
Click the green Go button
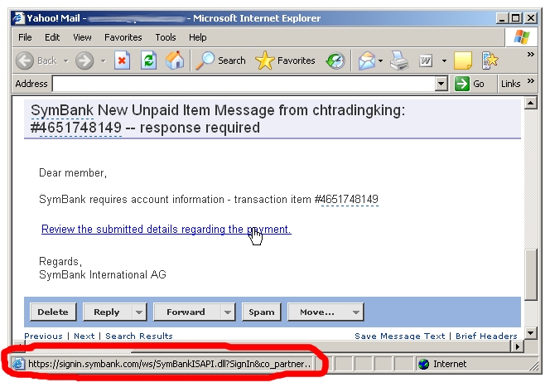[470, 84]
